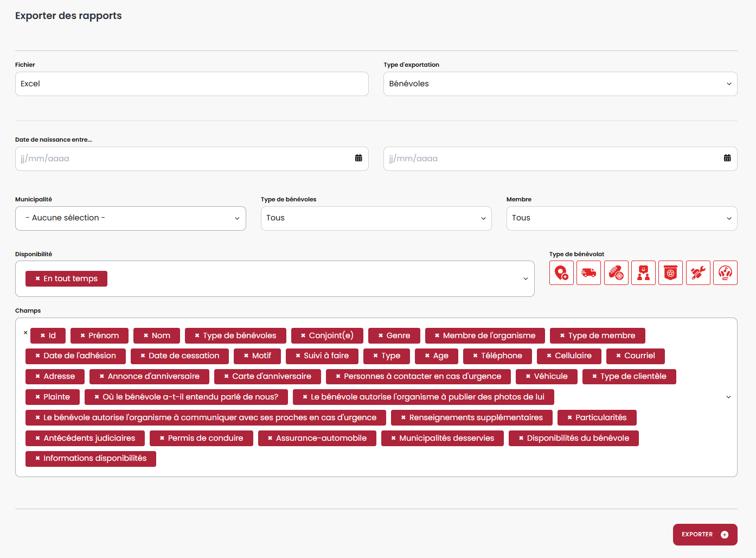
Task: Open calendar picker for first birth date
Action: [358, 158]
